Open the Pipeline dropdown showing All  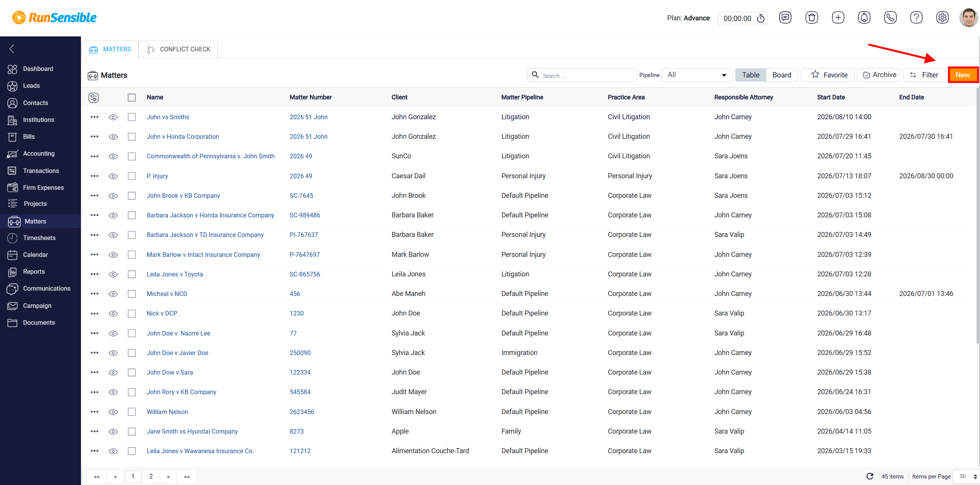click(697, 75)
